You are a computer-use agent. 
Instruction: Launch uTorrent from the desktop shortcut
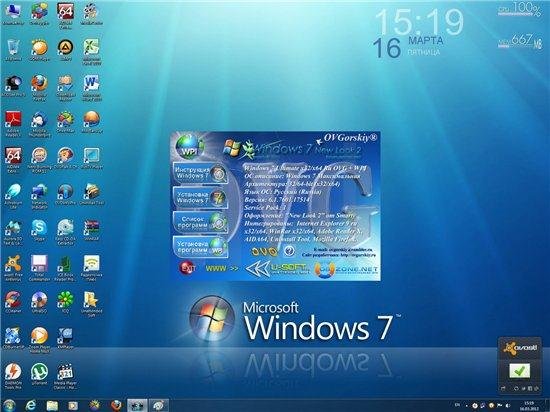coord(39,374)
